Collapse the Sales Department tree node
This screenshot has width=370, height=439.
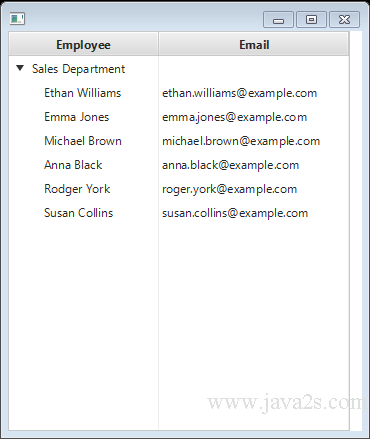tap(20, 68)
